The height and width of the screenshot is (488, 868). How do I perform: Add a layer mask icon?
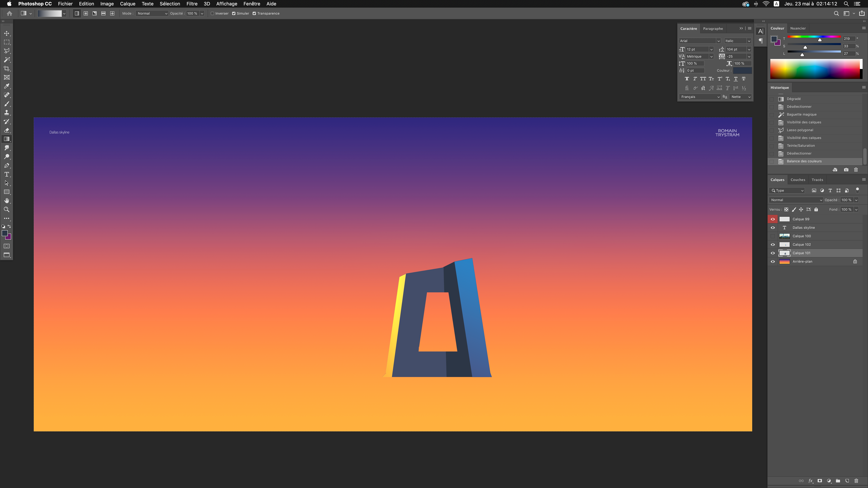click(x=820, y=481)
